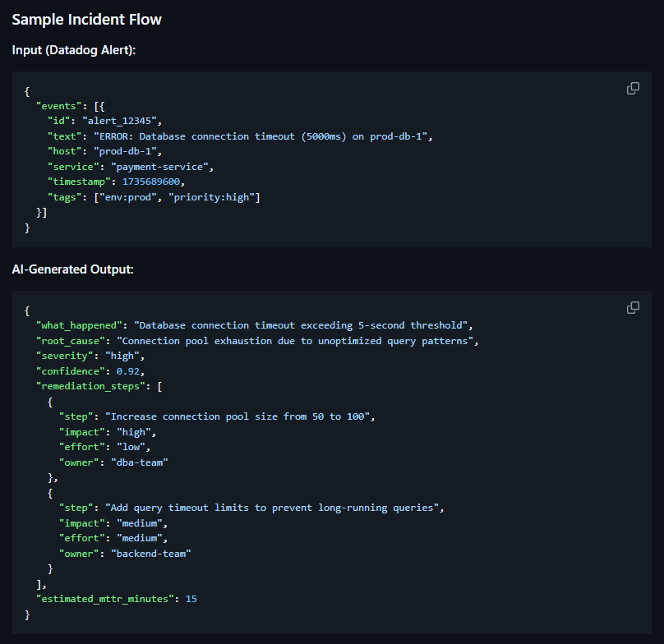Click the add query timeout limits step
The height and width of the screenshot is (644, 664).
tap(274, 508)
